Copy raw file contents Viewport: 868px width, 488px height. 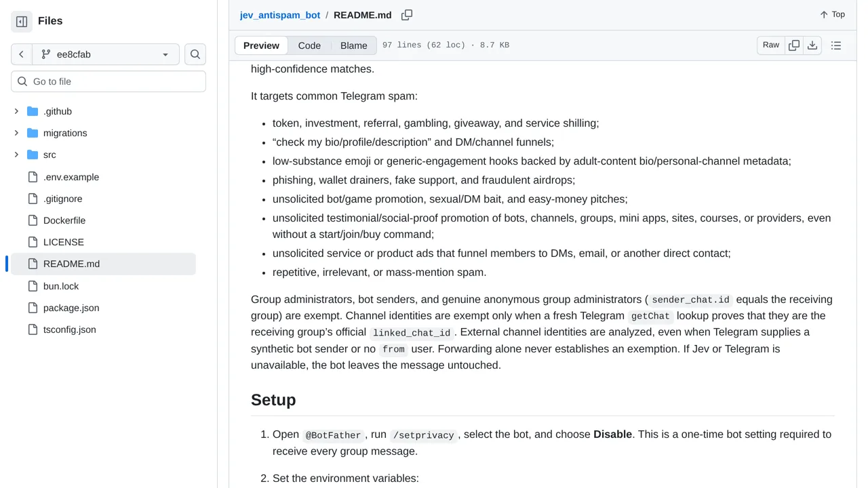click(794, 45)
